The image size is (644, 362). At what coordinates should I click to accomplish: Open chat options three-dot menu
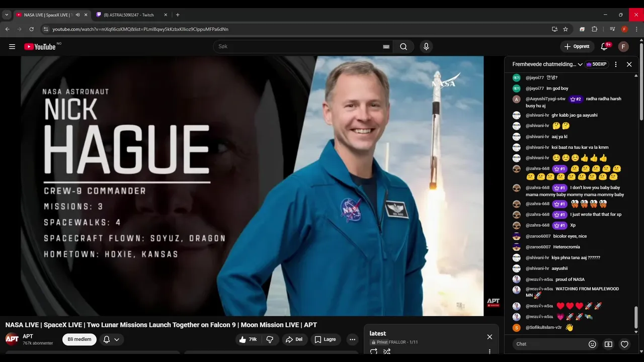coord(616,64)
